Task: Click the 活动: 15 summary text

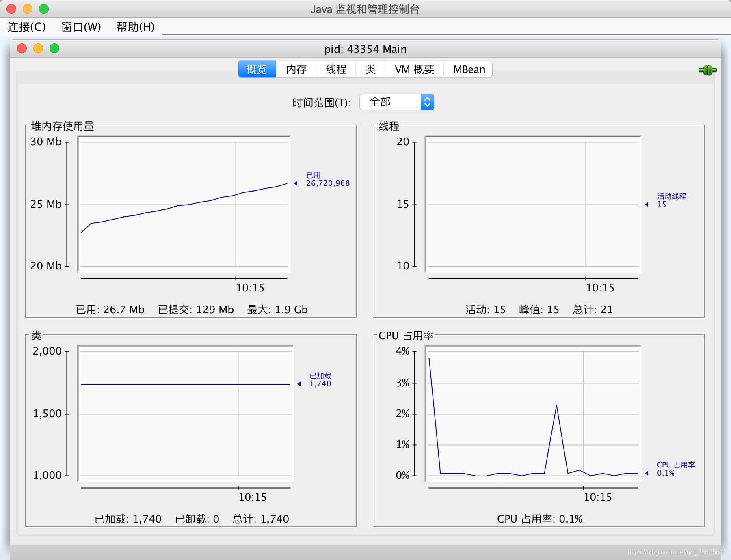Action: (485, 310)
